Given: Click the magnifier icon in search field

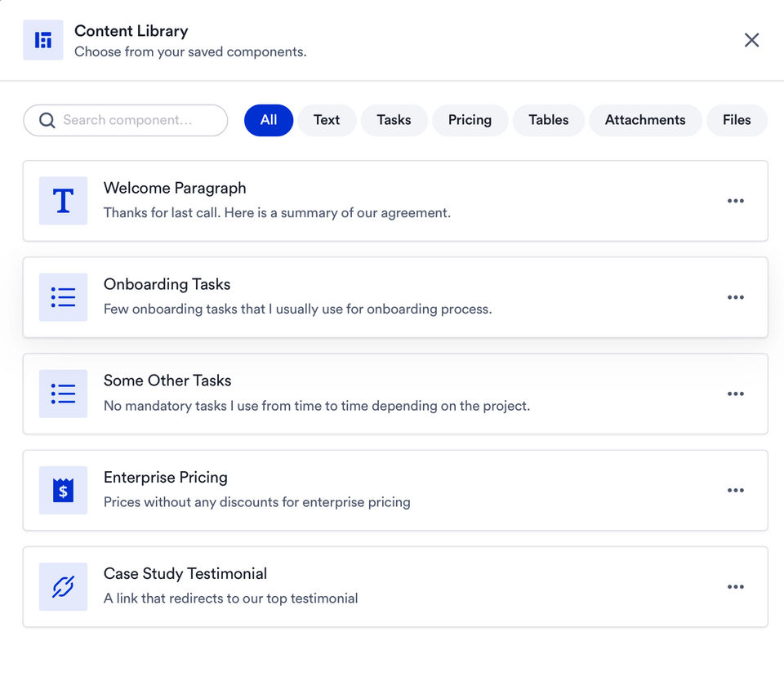Looking at the screenshot, I should pos(47,120).
